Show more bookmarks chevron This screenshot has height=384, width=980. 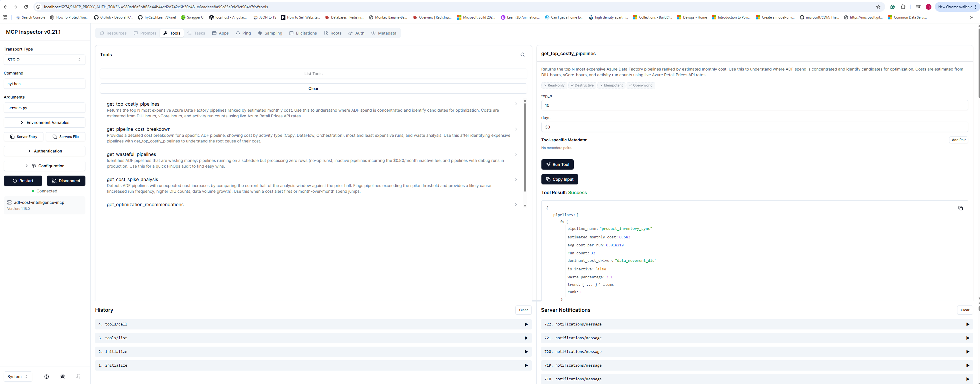(x=971, y=17)
